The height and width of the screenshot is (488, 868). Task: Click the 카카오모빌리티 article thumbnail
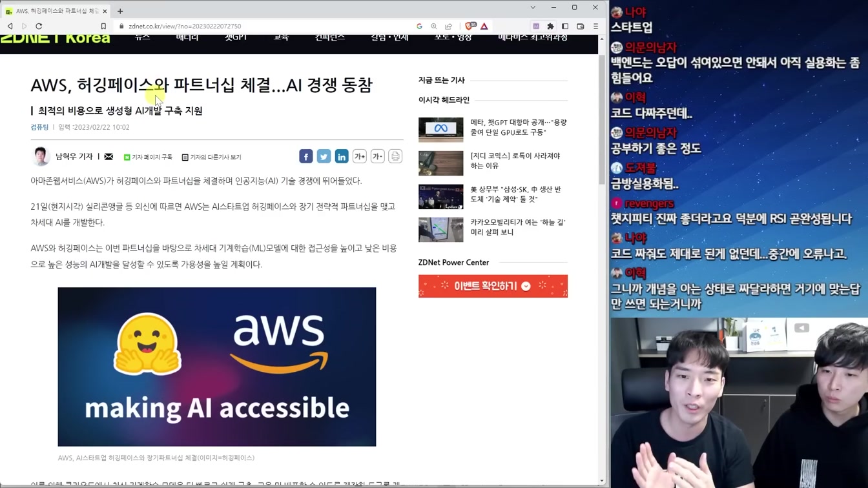point(440,230)
